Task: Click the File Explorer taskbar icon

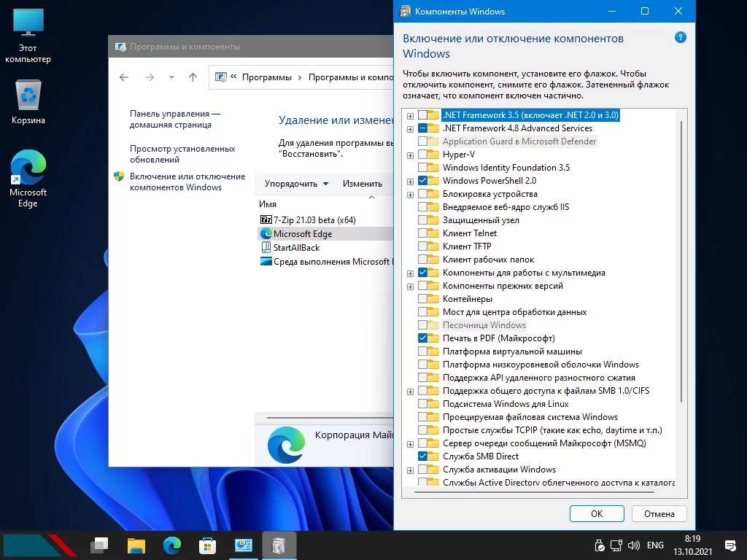Action: click(136, 545)
